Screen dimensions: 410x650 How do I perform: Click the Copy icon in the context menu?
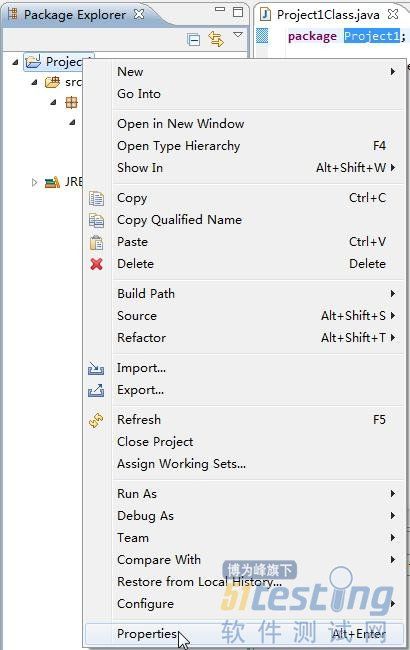pyautogui.click(x=96, y=199)
